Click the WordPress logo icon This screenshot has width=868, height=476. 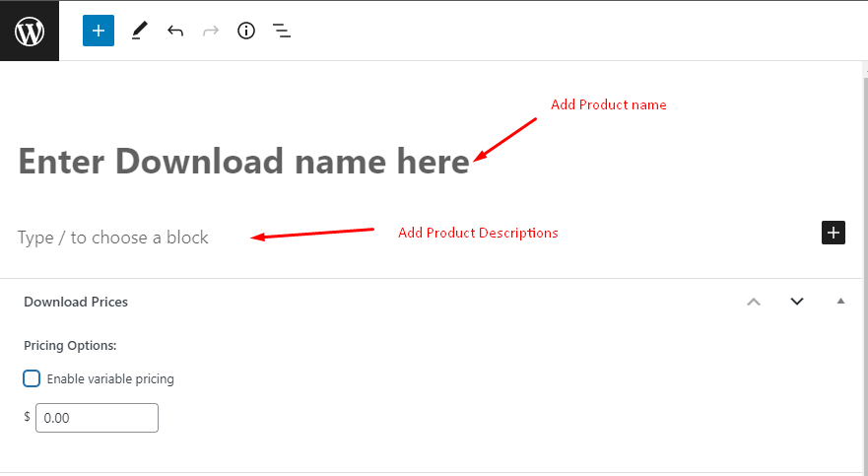[x=30, y=31]
